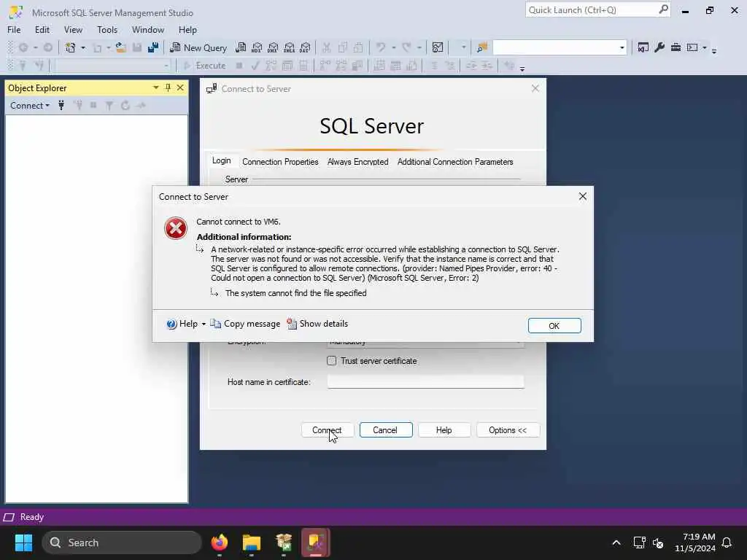
Task: Click the Toolbox icon
Action: 676,47
